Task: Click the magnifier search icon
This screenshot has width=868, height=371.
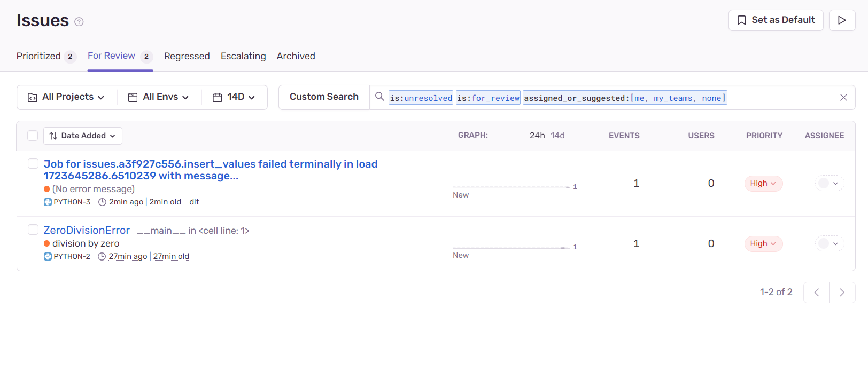Action: [x=379, y=97]
